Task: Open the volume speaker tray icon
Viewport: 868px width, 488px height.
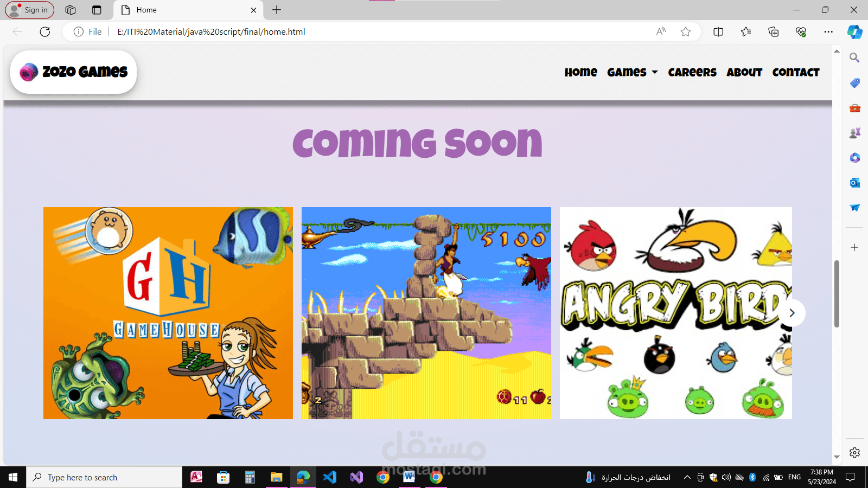Action: pyautogui.click(x=726, y=477)
